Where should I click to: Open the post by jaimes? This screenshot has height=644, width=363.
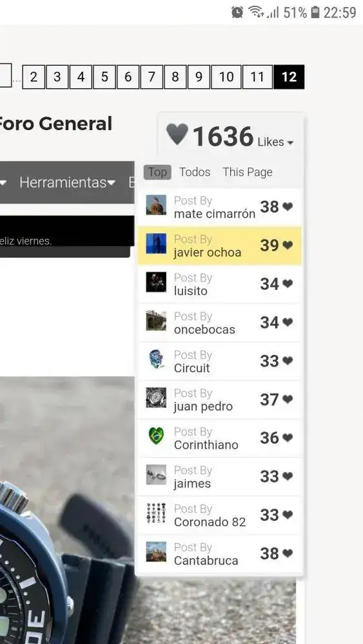(219, 477)
